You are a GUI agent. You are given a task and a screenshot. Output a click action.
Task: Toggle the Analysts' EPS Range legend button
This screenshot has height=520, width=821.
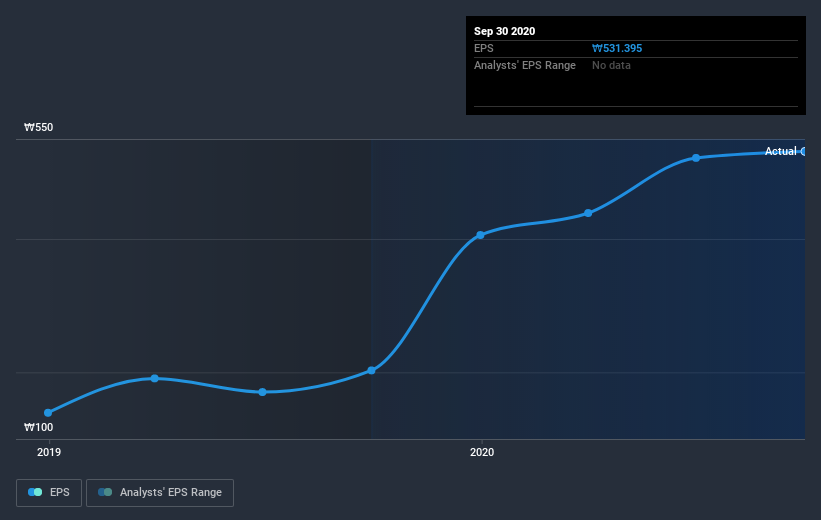[x=160, y=493]
